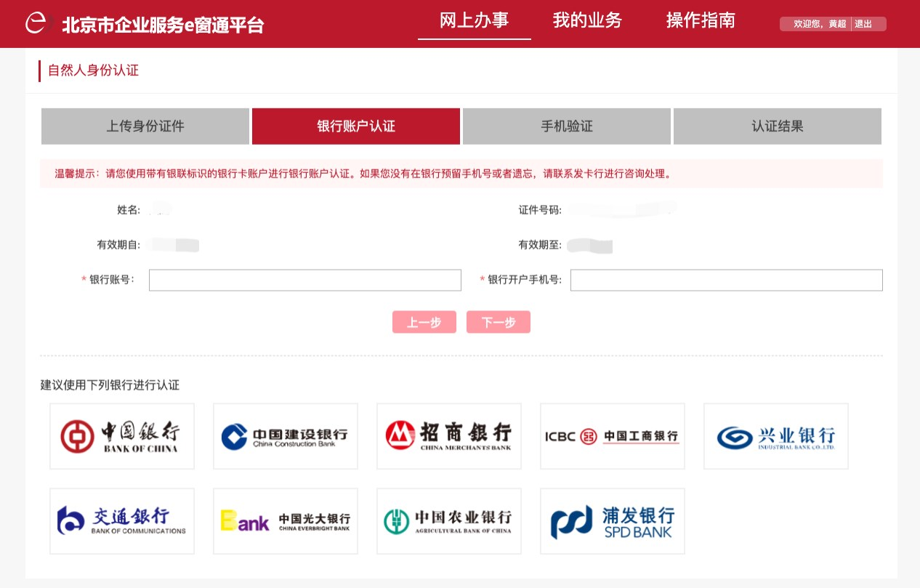Choose the Agricultural Bank of China logo
Screen dimensions: 920x588
tap(449, 521)
